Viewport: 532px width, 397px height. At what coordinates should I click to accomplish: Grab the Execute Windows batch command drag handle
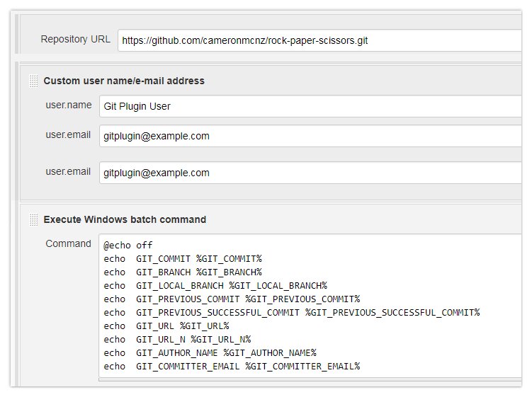coord(33,220)
